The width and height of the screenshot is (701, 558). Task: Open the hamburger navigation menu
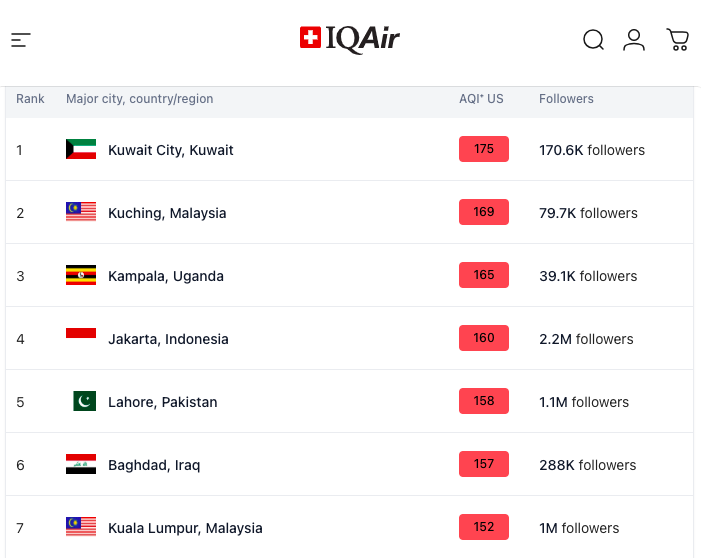tap(21, 40)
